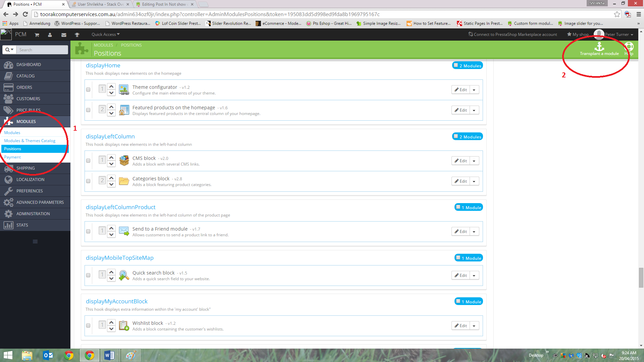Check the Theme configurator module checkbox
Viewport: 644px width, 362px height.
pyautogui.click(x=88, y=89)
